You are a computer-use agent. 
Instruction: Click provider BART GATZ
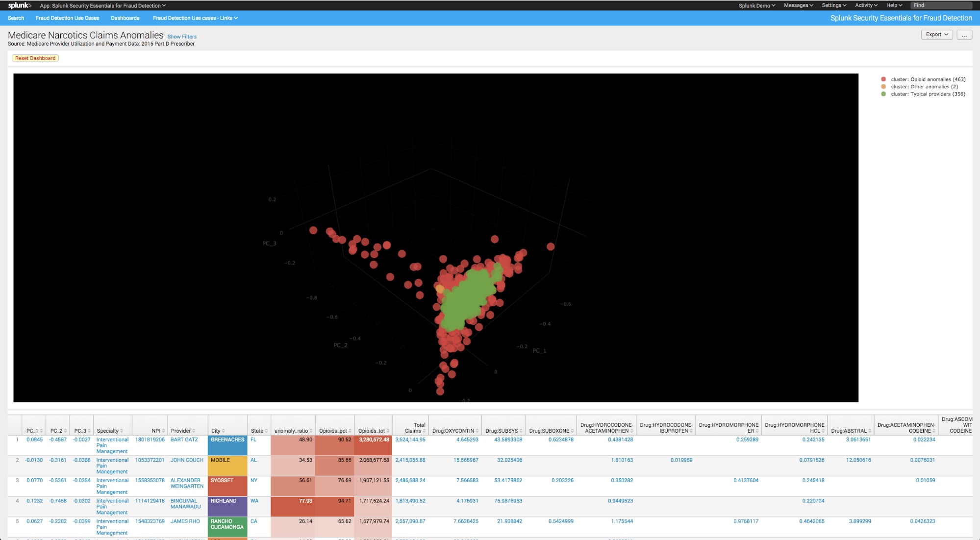[184, 440]
